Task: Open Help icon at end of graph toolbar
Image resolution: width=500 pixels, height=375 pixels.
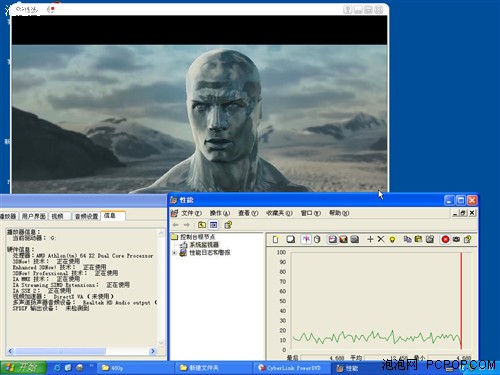Action: pos(467,239)
